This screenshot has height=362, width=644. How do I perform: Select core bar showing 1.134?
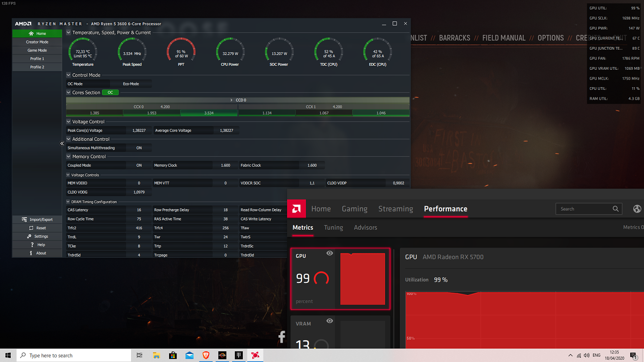267,113
